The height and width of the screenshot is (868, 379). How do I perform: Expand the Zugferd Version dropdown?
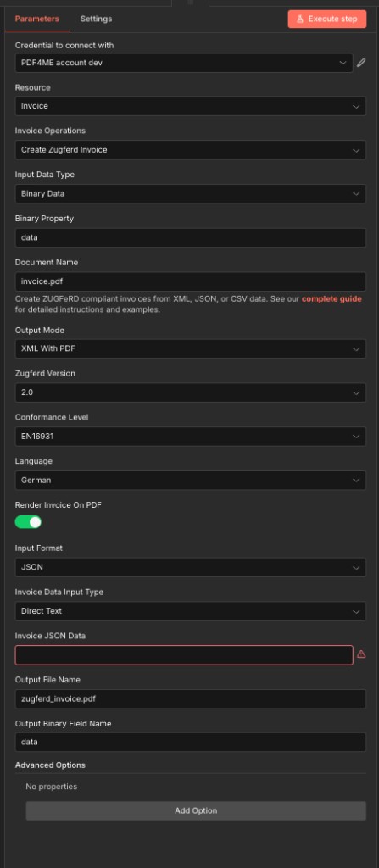(x=190, y=392)
